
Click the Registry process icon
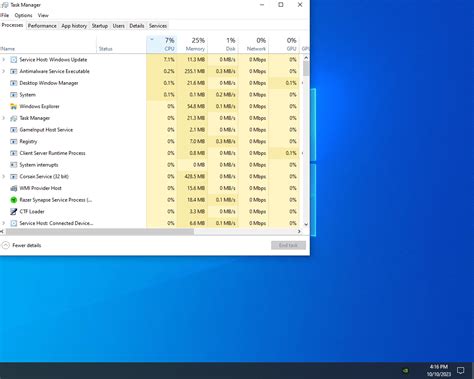tap(14, 141)
